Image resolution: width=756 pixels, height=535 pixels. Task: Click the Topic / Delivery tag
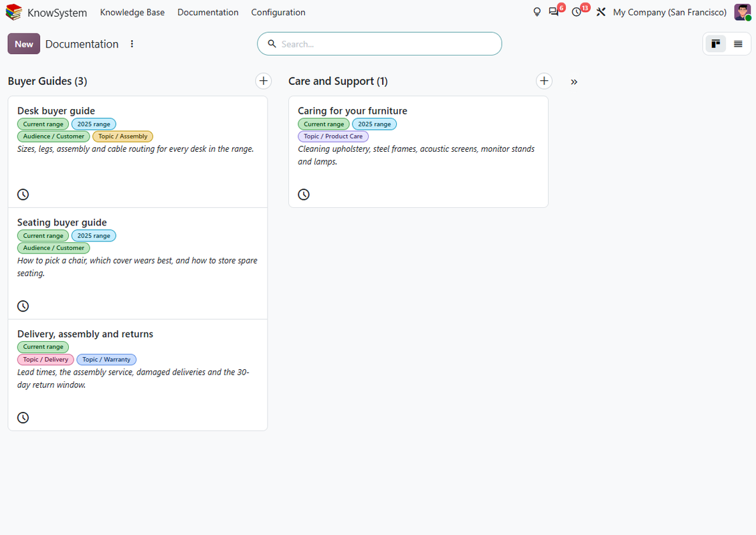[x=45, y=360]
